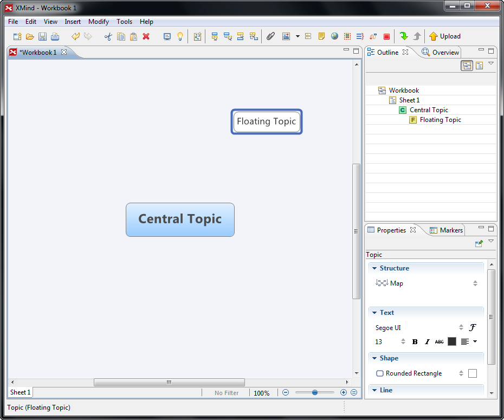The image size is (504, 420).
Task: Click the green drill down arrow
Action: (x=404, y=36)
